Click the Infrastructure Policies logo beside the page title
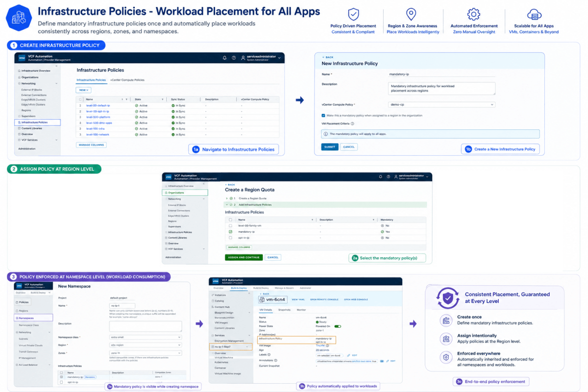The image size is (588, 392). 19,18
